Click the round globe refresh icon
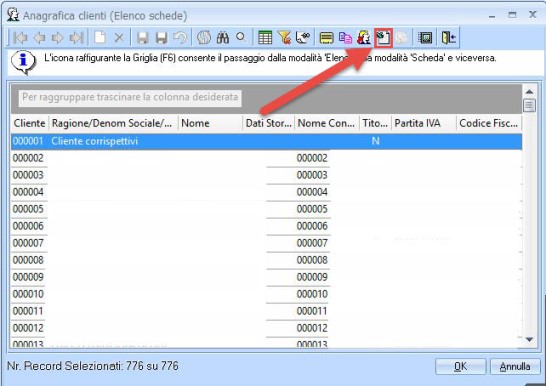Screen dimensions: 546x386 click(x=203, y=38)
